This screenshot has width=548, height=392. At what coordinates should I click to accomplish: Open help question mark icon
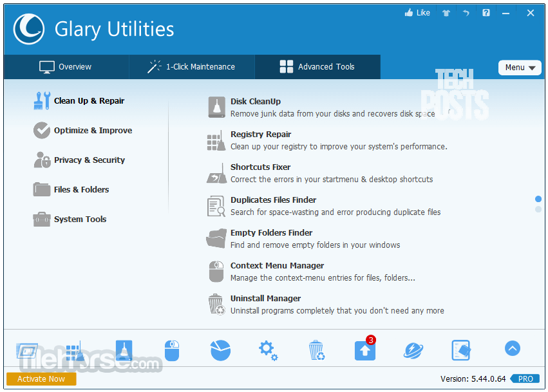[x=486, y=13]
